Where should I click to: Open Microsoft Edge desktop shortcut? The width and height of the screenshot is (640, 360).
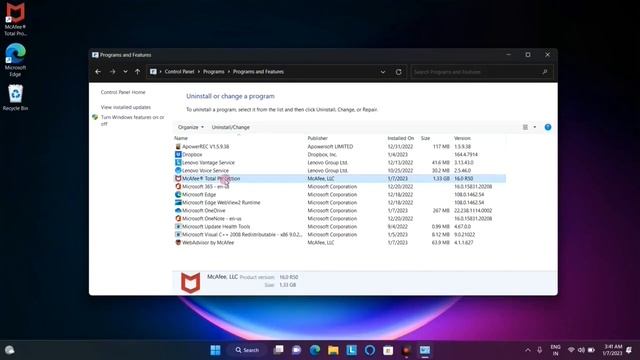click(x=15, y=60)
